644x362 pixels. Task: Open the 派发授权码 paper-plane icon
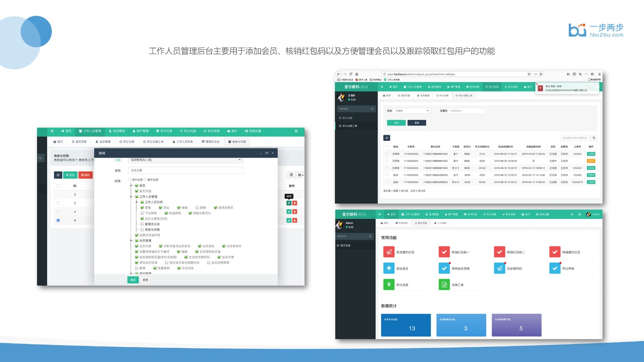(x=500, y=268)
